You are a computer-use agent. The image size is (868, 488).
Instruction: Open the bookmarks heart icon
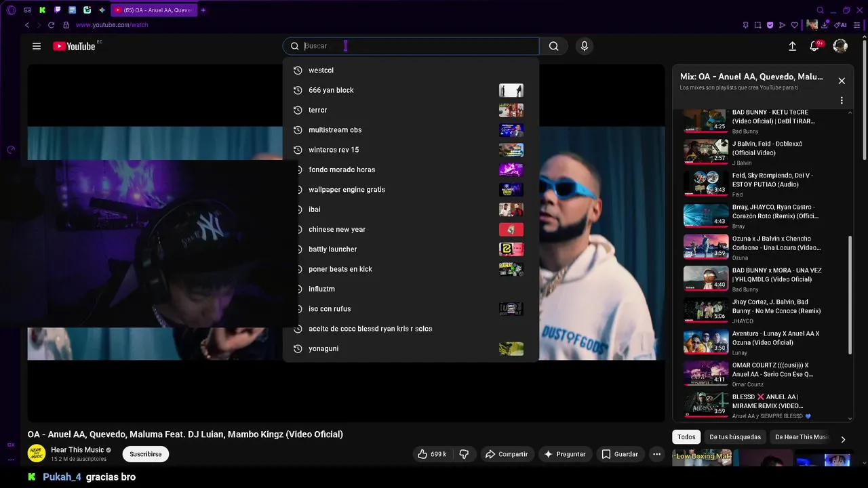[x=795, y=25]
